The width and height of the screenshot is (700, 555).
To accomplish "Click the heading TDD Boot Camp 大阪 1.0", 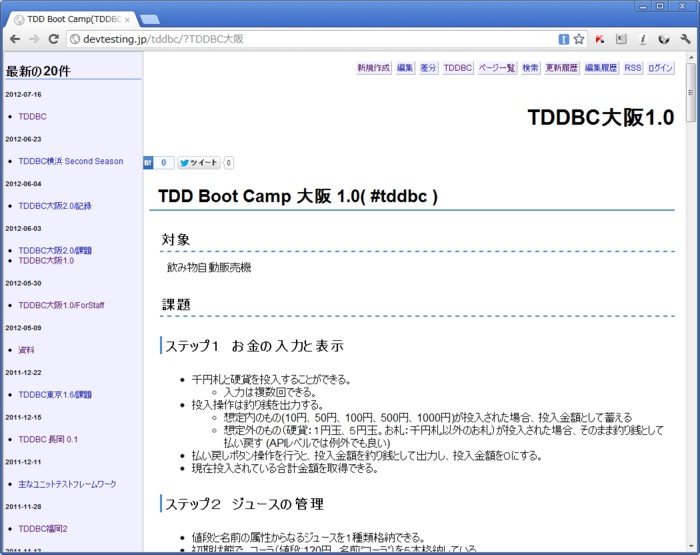I will [298, 196].
